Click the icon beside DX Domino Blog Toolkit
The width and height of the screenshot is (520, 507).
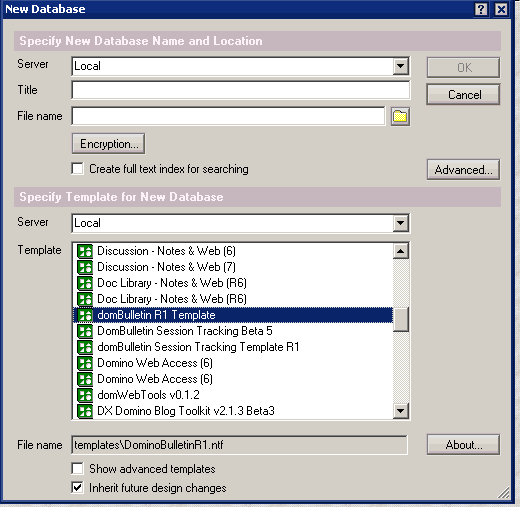(85, 411)
